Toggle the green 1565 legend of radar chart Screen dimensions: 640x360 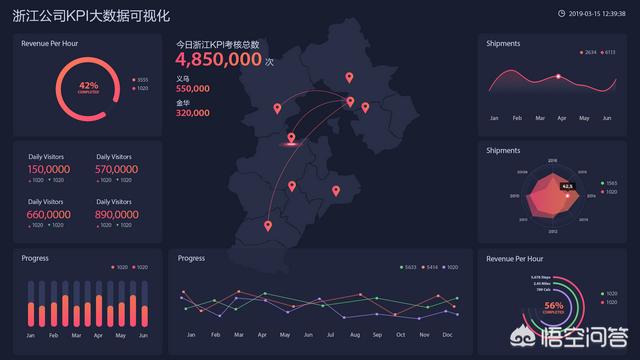pyautogui.click(x=609, y=183)
